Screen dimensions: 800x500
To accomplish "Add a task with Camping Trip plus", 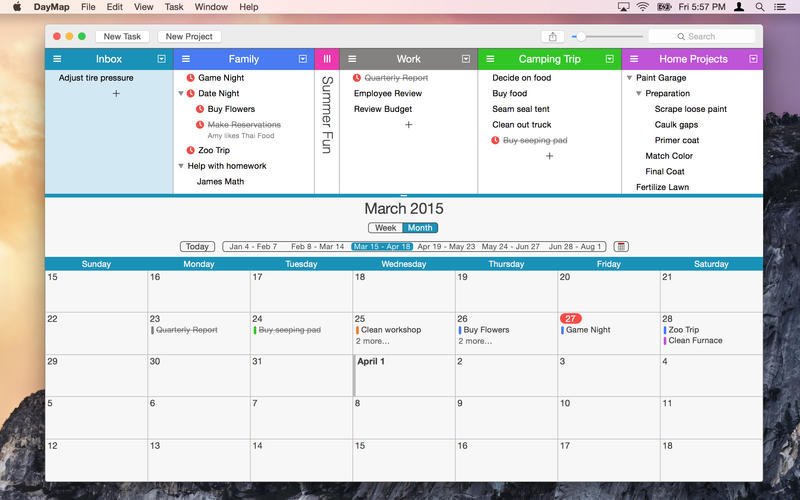I will (549, 156).
